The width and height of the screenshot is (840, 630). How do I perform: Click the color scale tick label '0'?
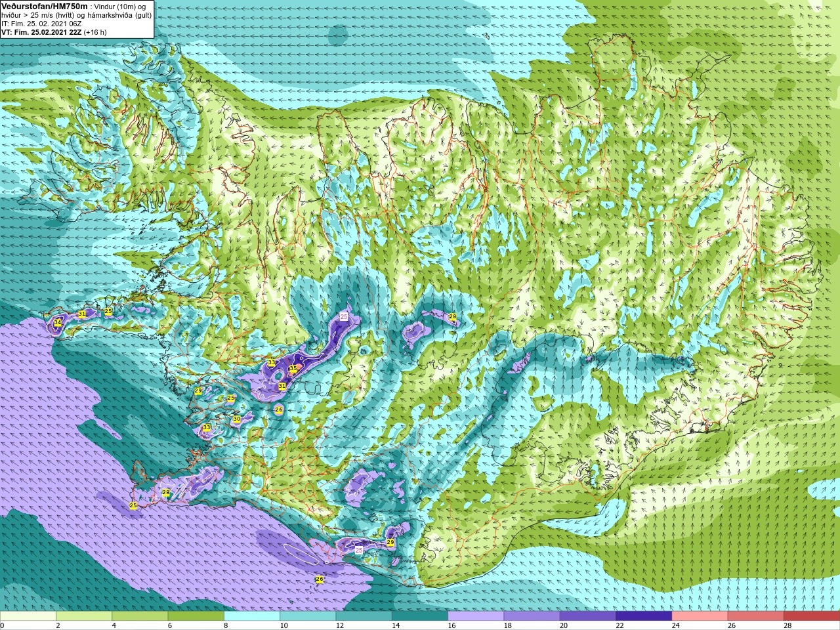point(3,625)
